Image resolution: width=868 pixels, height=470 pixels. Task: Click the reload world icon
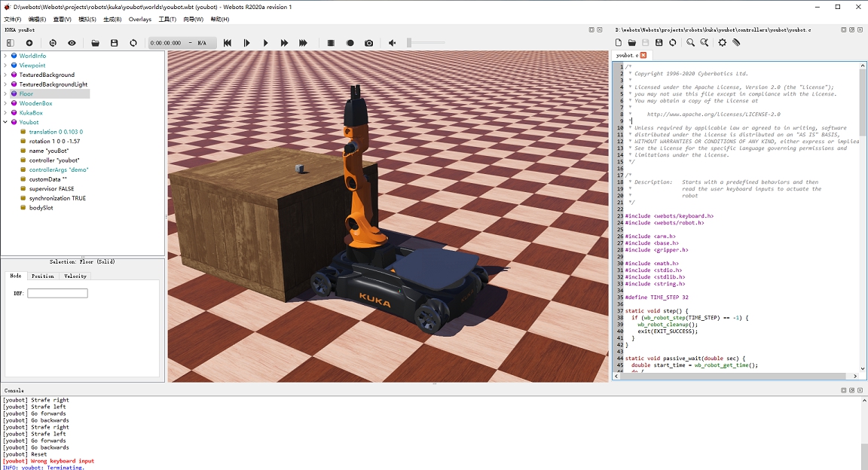[x=133, y=43]
